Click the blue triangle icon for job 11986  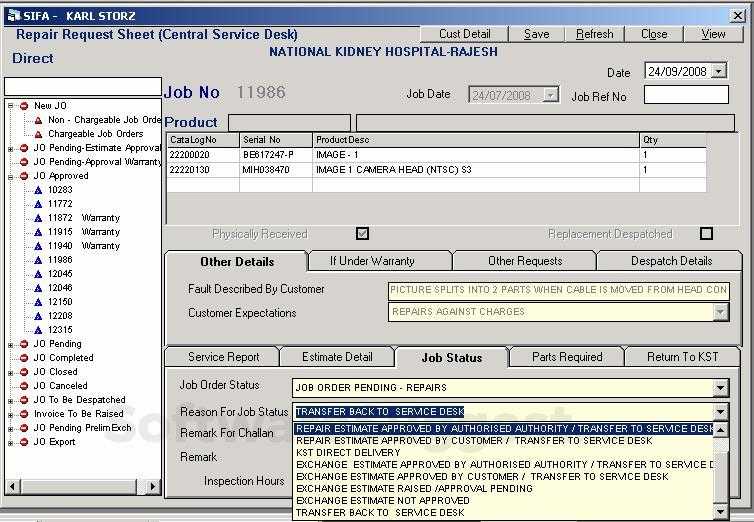pyautogui.click(x=38, y=260)
